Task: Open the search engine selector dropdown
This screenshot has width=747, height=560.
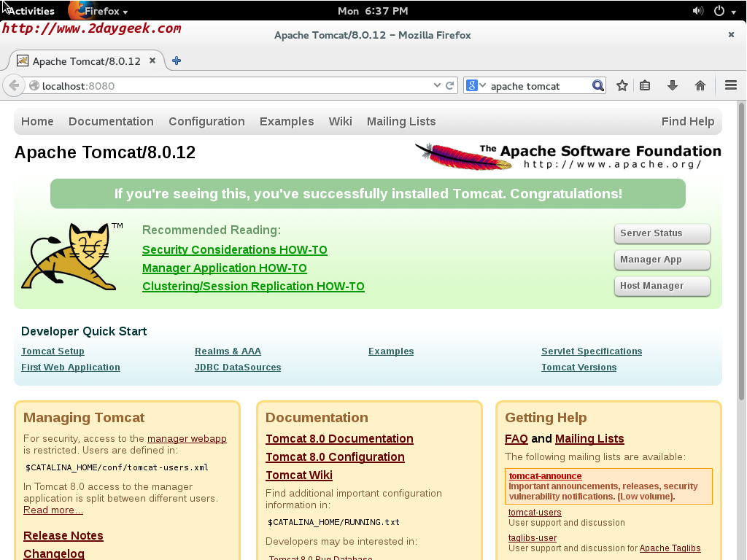Action: pyautogui.click(x=476, y=85)
